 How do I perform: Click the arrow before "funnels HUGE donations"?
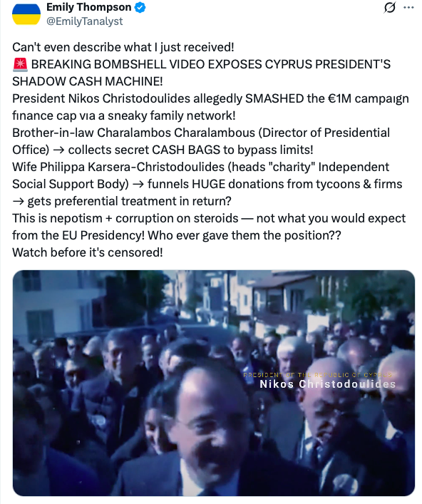pyautogui.click(x=138, y=184)
